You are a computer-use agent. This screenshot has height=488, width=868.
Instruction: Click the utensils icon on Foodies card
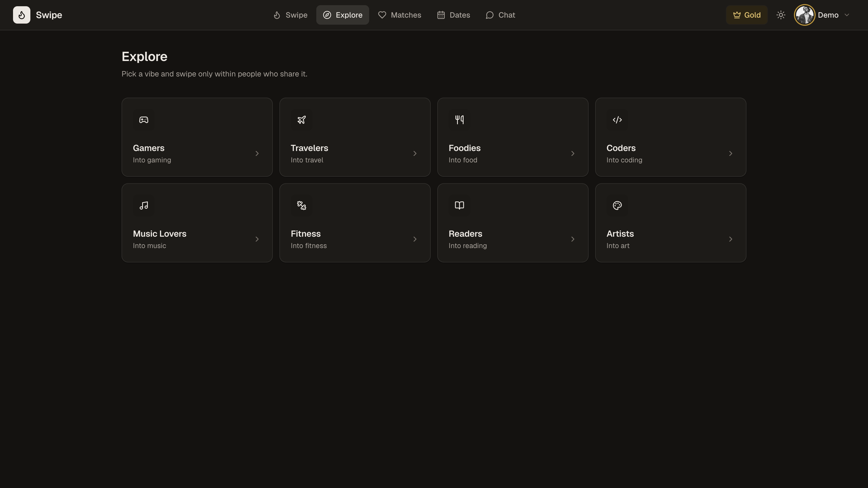click(459, 120)
